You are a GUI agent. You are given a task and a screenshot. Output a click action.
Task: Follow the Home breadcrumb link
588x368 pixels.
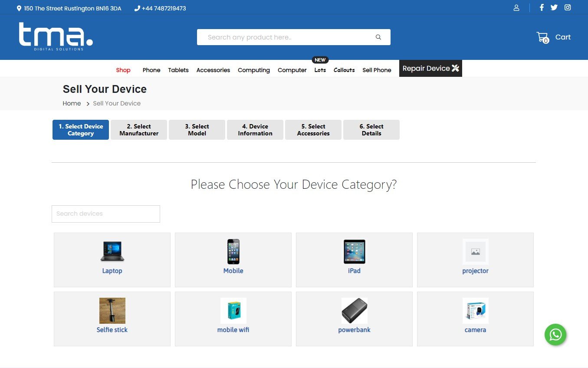pyautogui.click(x=72, y=103)
